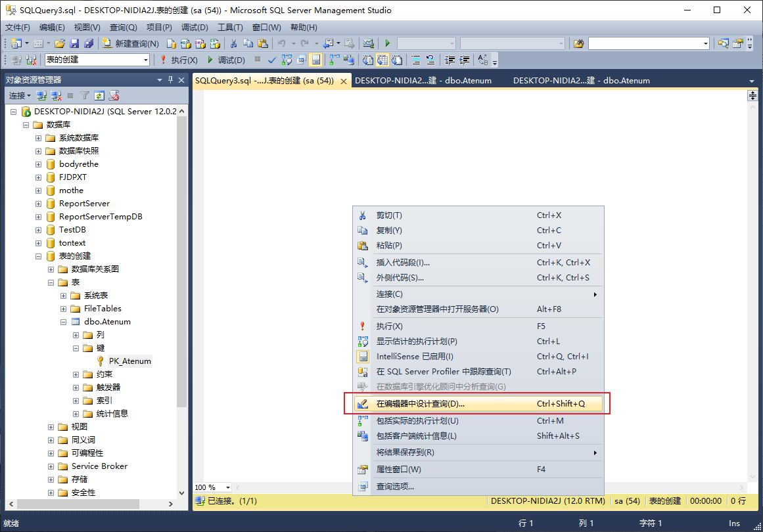The height and width of the screenshot is (532, 763).
Task: Click the refresh icon in Object Explorer toolbar
Action: coord(99,96)
